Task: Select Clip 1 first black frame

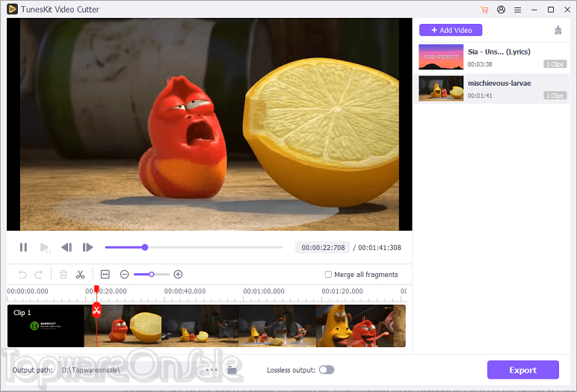Action: (x=46, y=326)
